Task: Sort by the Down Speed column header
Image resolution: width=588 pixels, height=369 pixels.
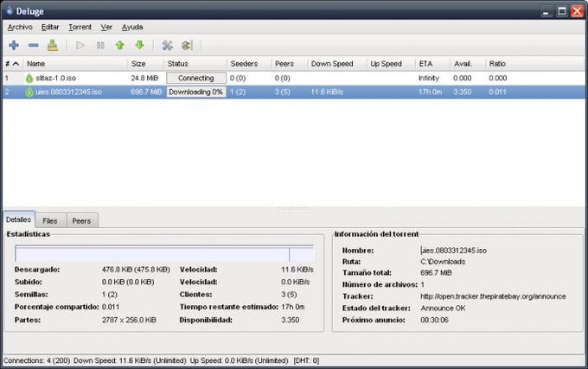Action: coord(336,64)
